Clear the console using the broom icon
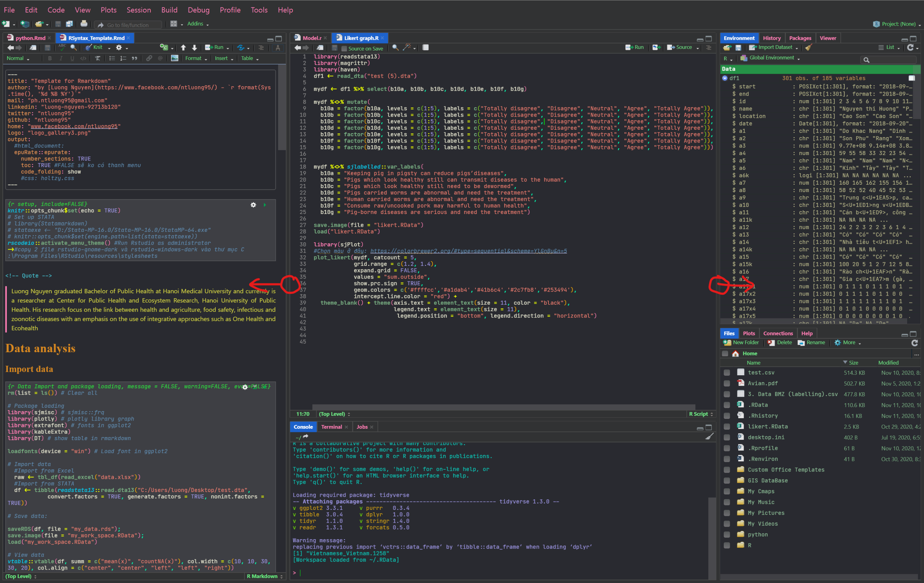 coord(709,436)
